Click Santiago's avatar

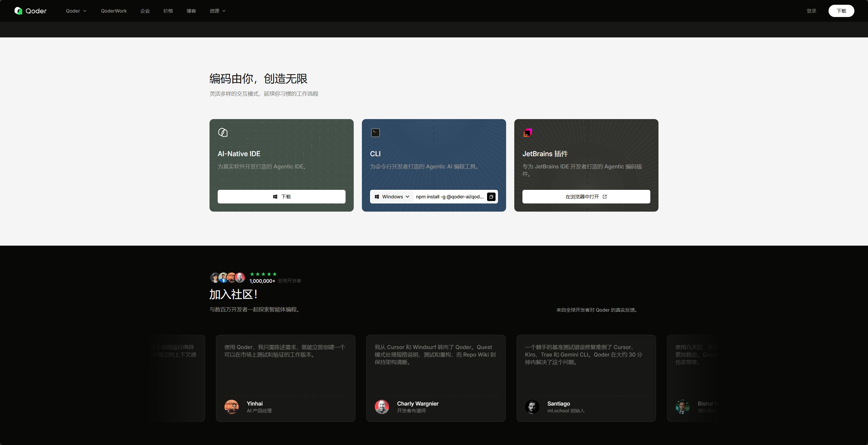click(x=532, y=407)
